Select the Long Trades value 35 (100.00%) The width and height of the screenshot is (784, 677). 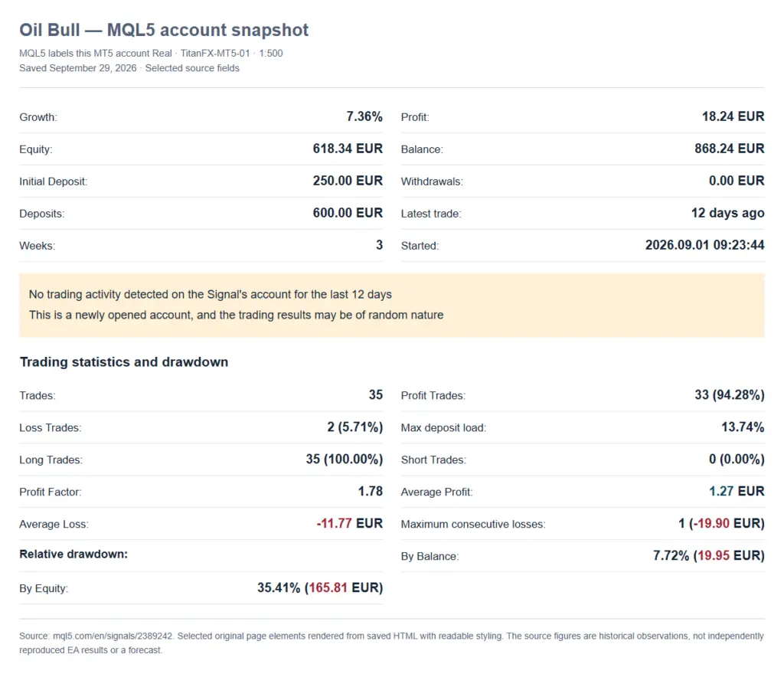[x=345, y=459]
